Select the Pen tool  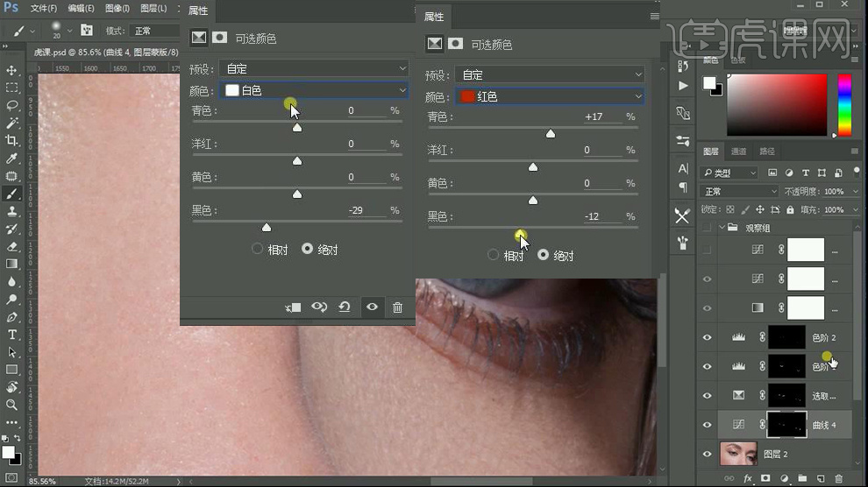(11, 317)
